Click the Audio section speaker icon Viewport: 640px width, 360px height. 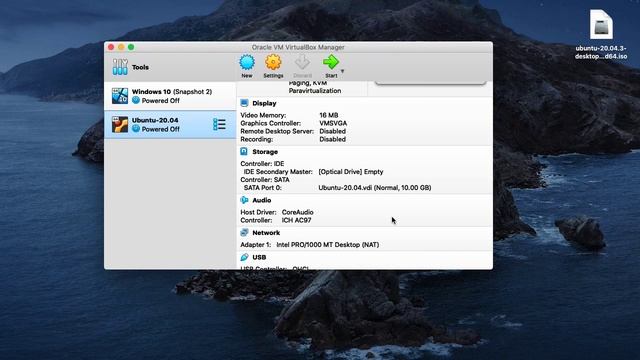[244, 200]
